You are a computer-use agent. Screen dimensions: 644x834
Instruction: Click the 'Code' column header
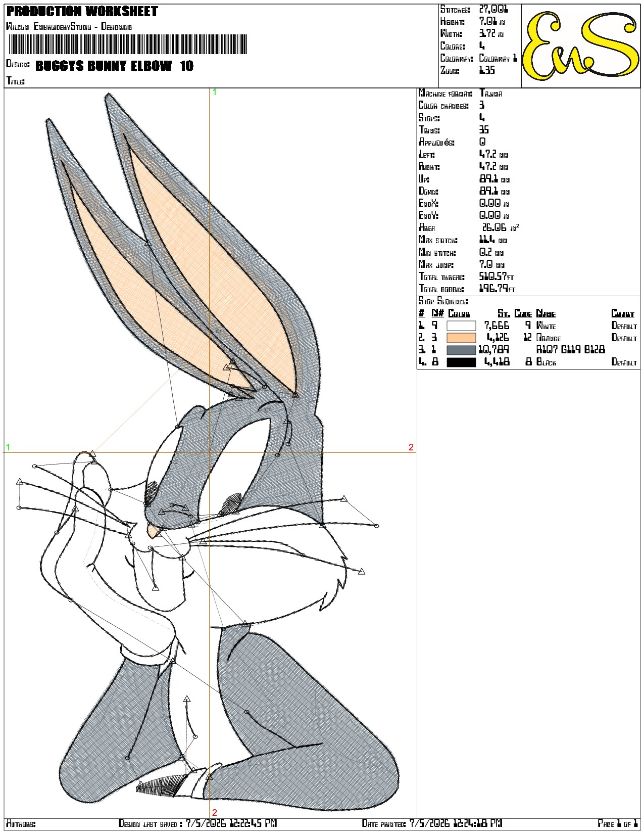click(x=523, y=313)
